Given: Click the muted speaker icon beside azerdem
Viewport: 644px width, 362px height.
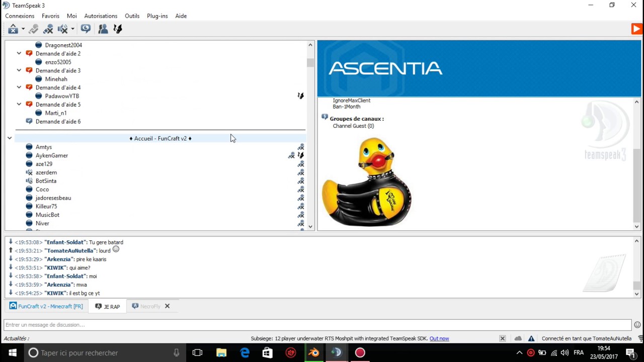Looking at the screenshot, I should pyautogui.click(x=29, y=172).
